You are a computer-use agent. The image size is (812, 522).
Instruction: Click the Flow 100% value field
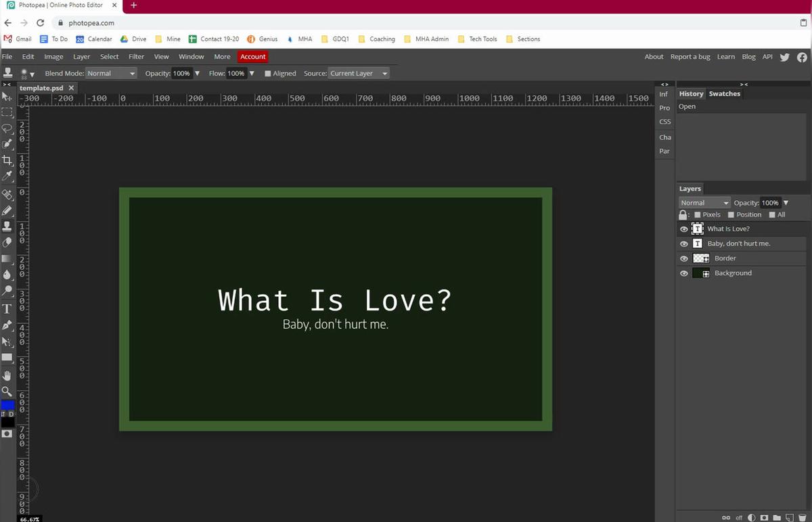(236, 74)
